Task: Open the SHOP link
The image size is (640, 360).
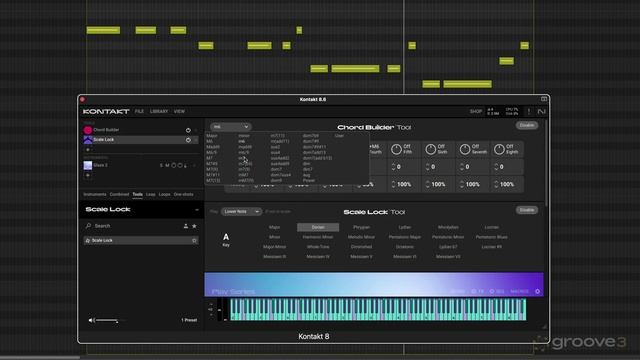Action: click(x=476, y=111)
